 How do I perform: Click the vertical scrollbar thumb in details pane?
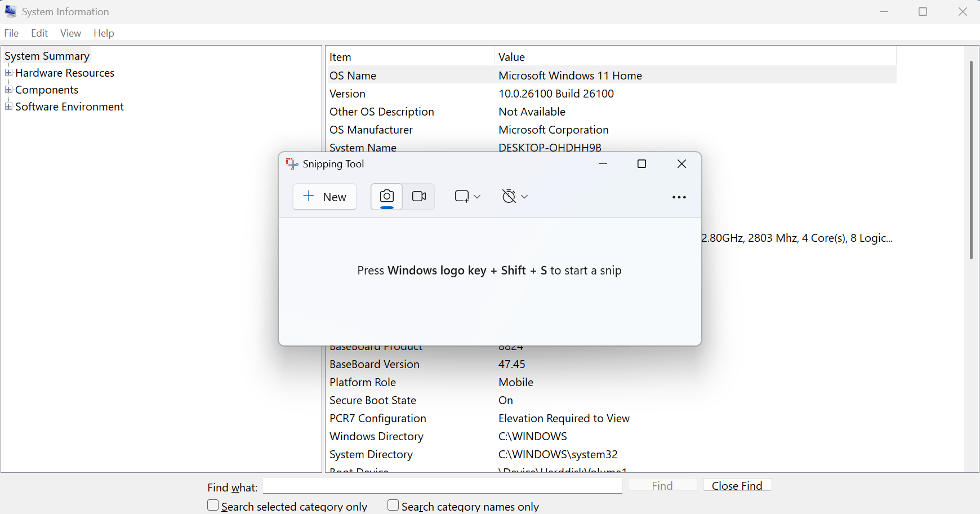click(x=971, y=160)
